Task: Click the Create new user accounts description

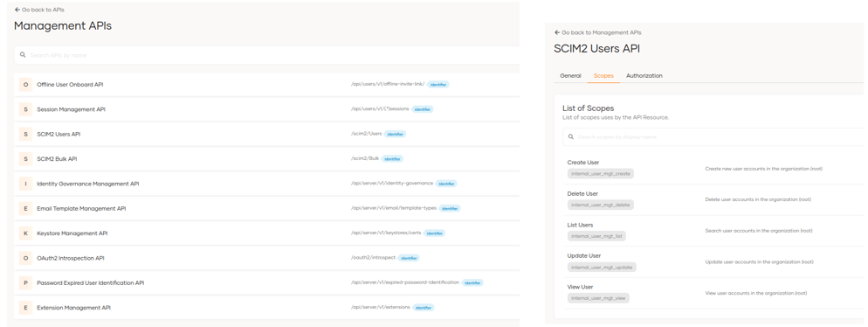Action: (x=764, y=169)
